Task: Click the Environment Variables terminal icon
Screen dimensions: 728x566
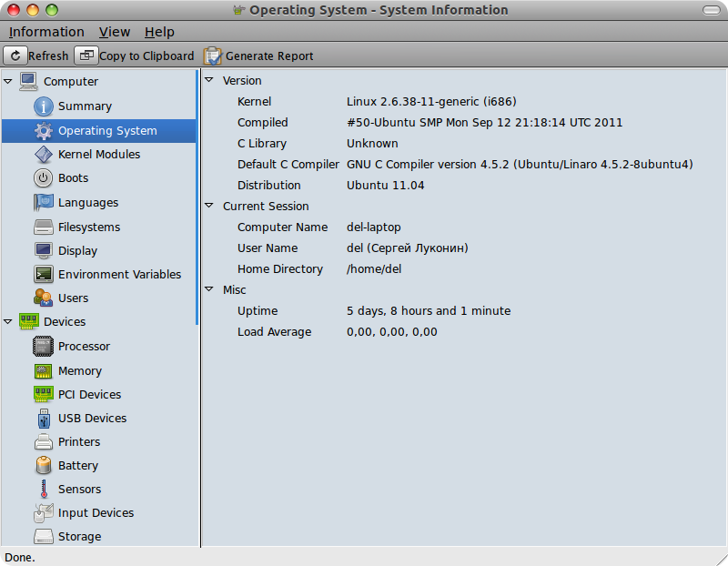Action: (43, 275)
